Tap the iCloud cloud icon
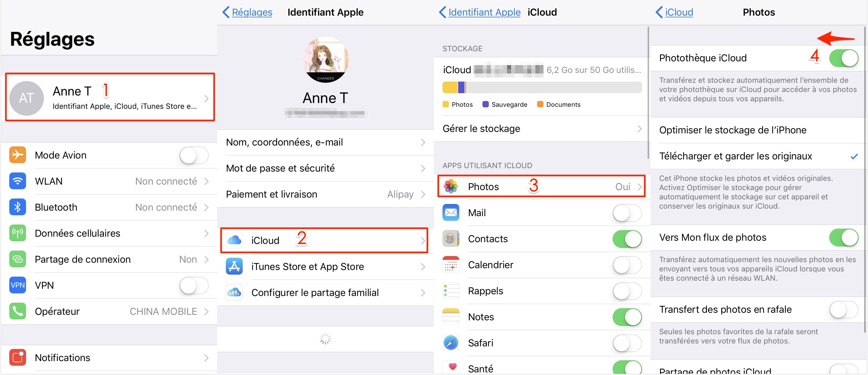The height and width of the screenshot is (375, 868). click(x=234, y=240)
